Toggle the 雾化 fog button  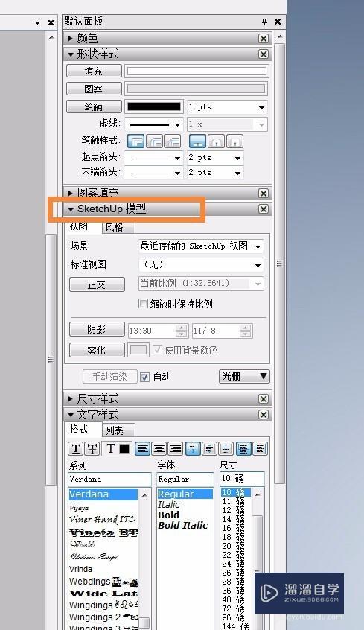tap(97, 350)
